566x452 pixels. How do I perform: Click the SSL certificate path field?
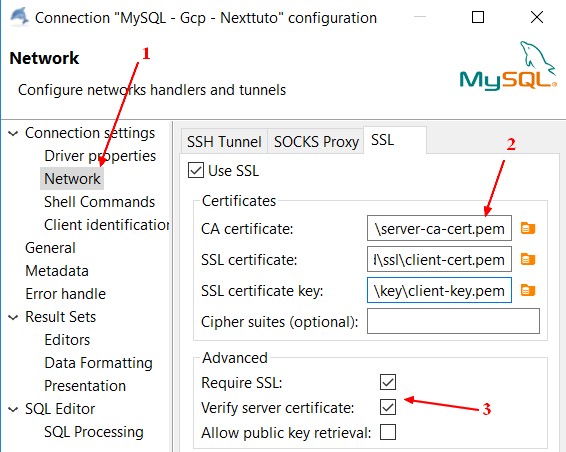439,259
